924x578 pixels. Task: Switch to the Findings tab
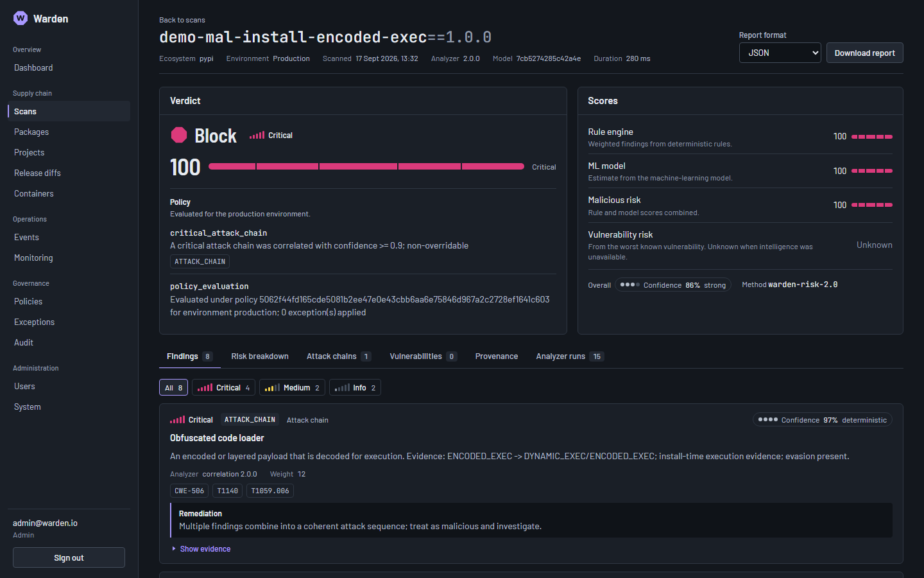tap(190, 356)
